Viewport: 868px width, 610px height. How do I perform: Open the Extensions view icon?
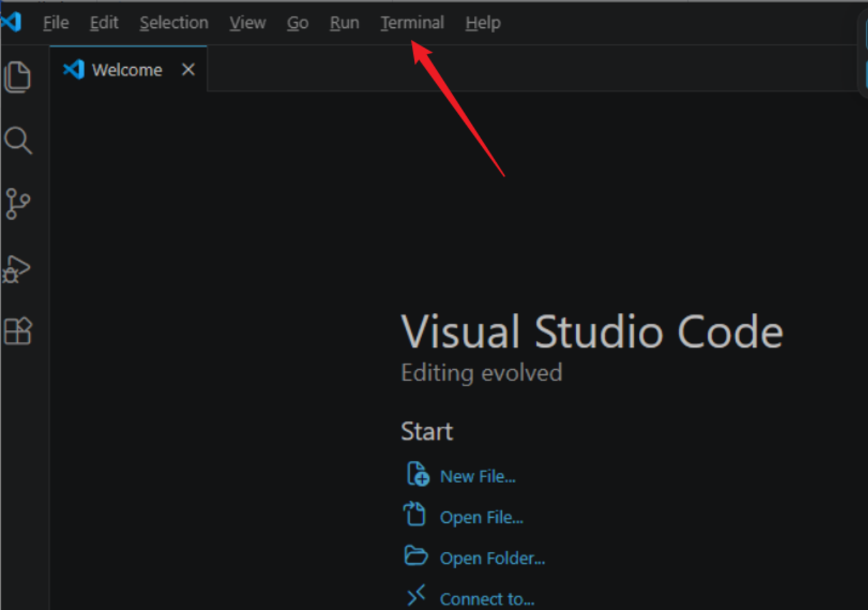[x=18, y=331]
